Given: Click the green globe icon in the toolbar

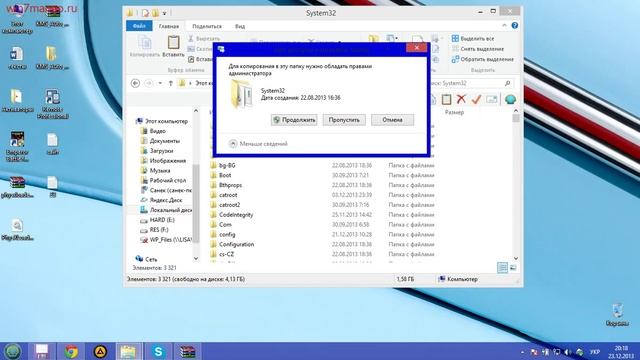Looking at the screenshot, I should coord(510,99).
